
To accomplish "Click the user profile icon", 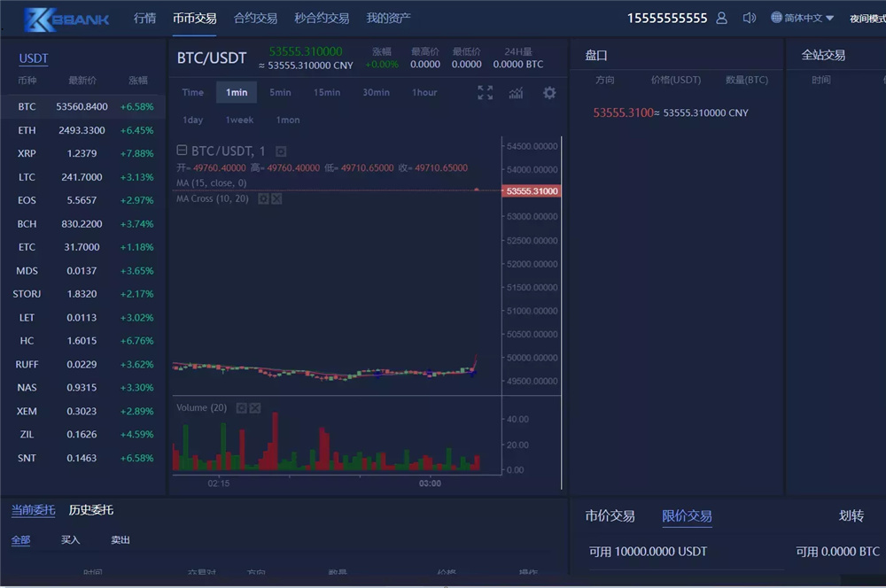I will [721, 18].
